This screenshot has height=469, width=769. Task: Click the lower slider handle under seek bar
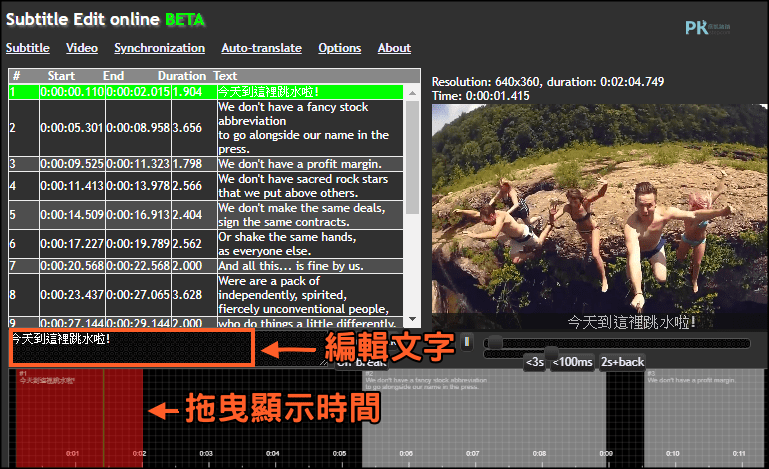click(x=551, y=352)
